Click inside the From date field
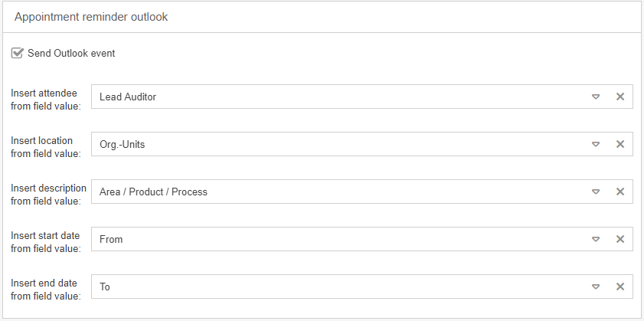 [337, 239]
